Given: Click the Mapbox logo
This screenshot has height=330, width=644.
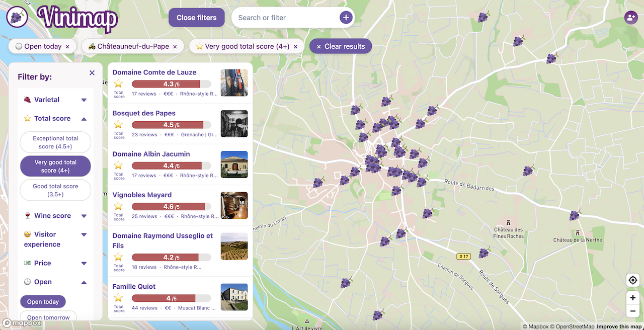Looking at the screenshot, I should click(22, 323).
